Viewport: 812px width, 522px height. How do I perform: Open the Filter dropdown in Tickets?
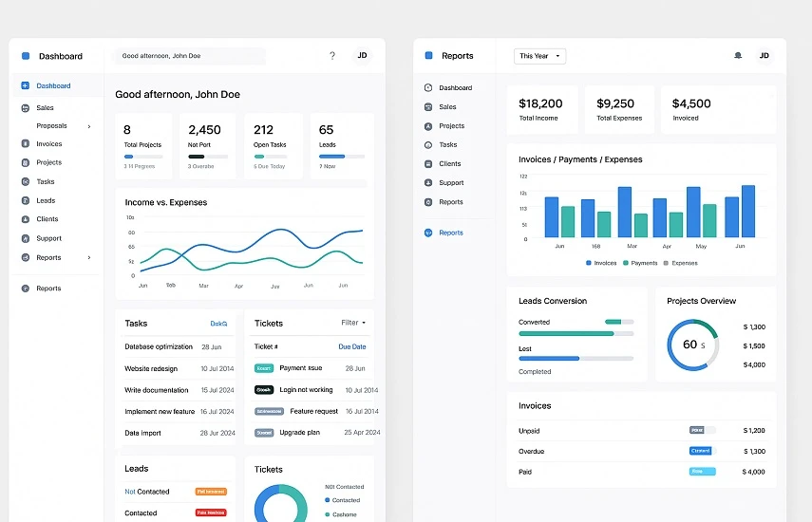(x=353, y=323)
